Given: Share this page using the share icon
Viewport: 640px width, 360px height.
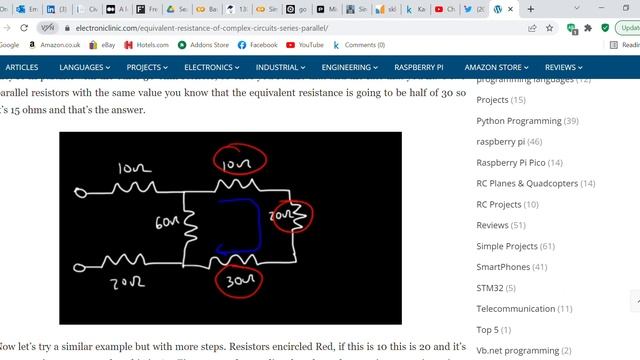Looking at the screenshot, I should coord(532,28).
